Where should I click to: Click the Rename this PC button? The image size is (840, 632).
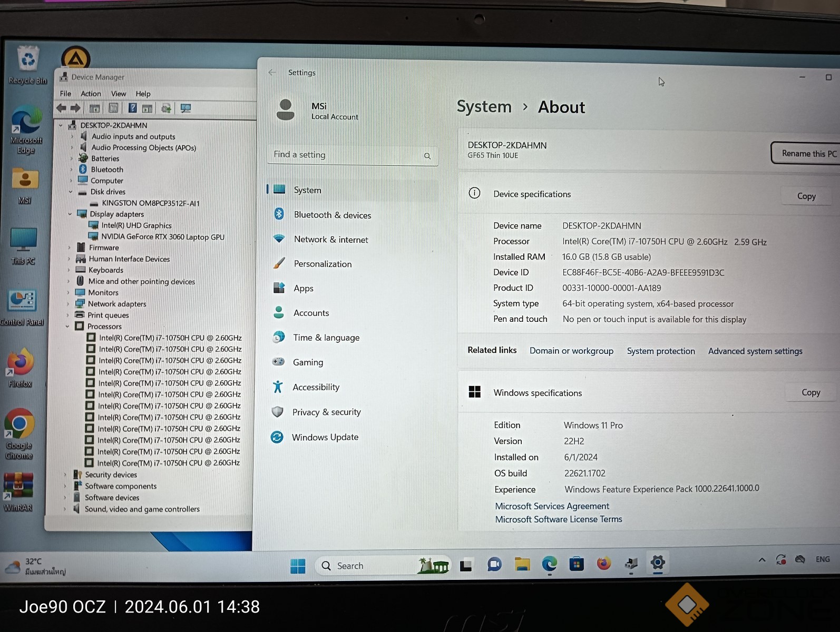(806, 154)
